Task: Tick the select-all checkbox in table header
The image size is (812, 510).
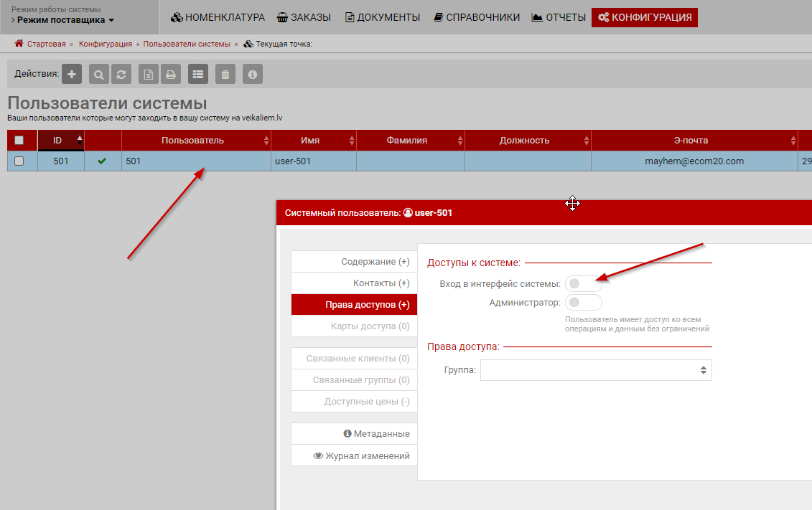Action: 19,141
